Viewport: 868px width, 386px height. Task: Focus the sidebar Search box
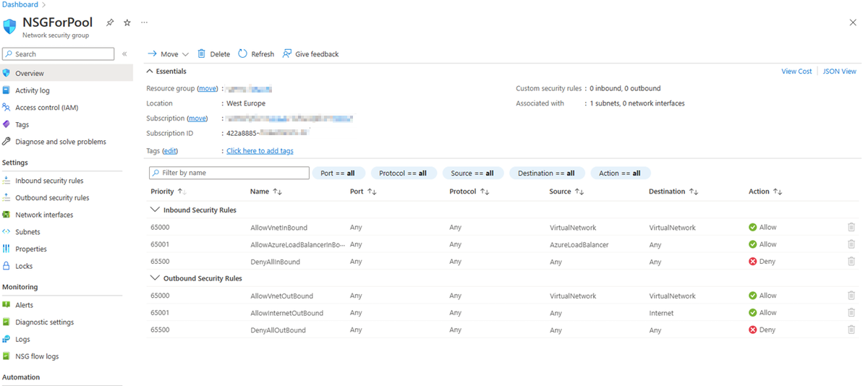pyautogui.click(x=58, y=54)
